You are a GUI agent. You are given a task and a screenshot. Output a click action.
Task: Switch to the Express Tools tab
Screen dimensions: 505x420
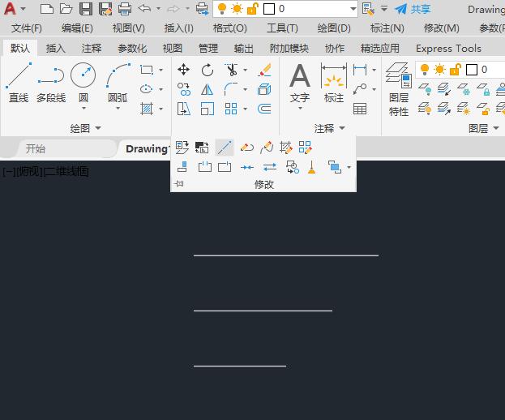448,49
